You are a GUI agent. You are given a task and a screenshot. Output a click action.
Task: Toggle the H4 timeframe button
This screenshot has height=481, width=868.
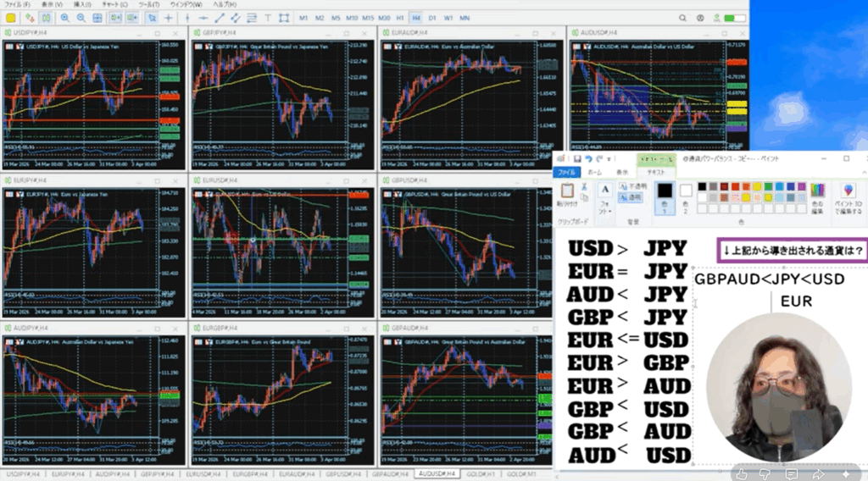tap(415, 17)
